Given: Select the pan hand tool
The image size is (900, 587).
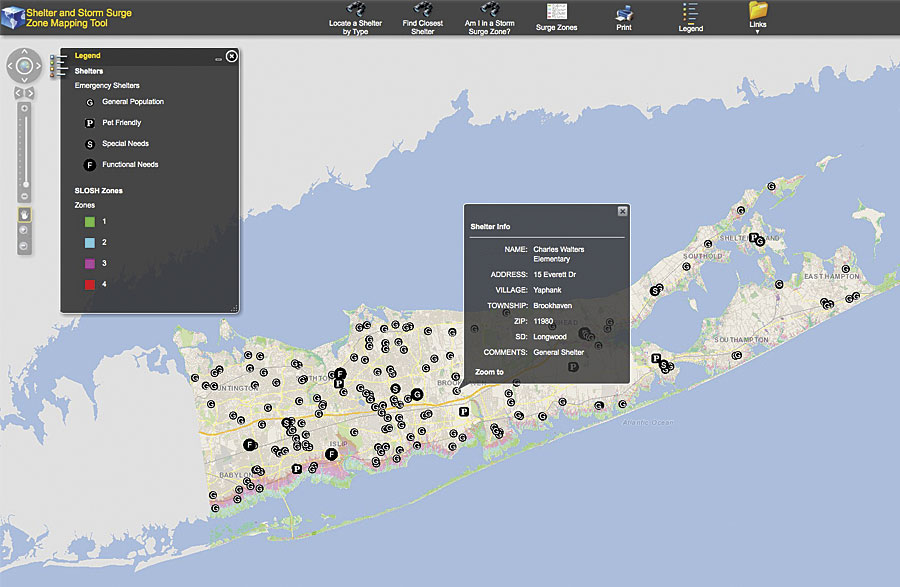Looking at the screenshot, I should coord(24,215).
